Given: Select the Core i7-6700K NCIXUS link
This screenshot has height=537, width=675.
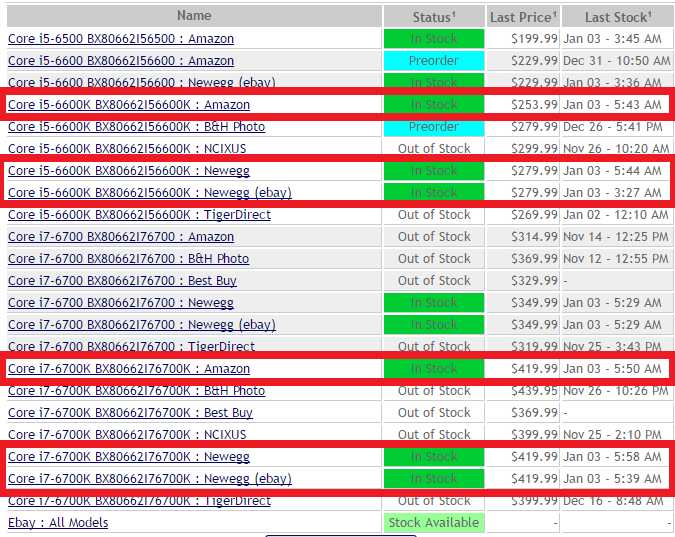Looking at the screenshot, I should 127,435.
